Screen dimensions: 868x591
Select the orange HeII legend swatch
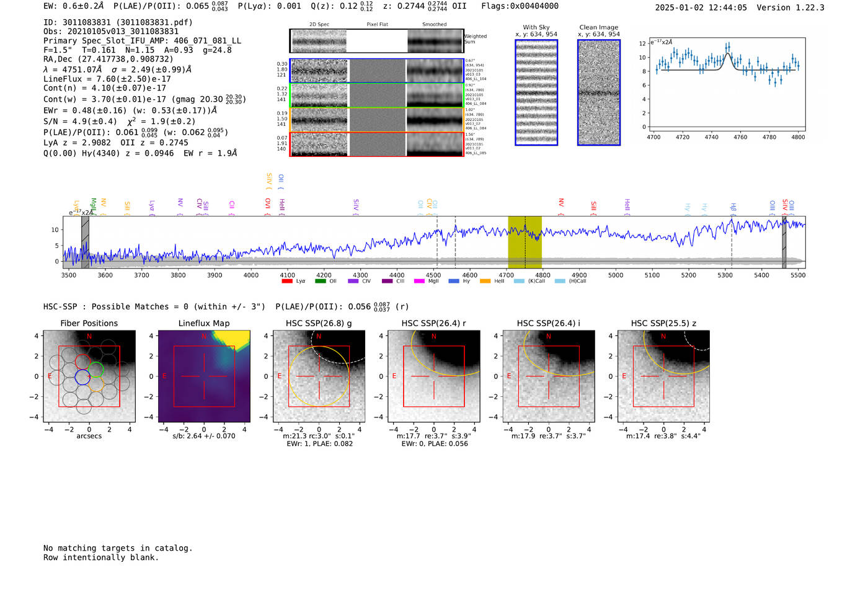pos(485,281)
